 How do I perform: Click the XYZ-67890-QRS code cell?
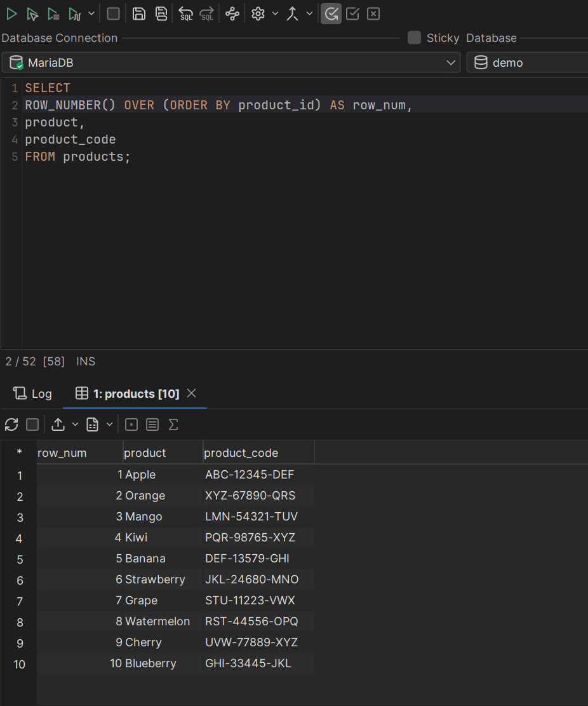tap(259, 496)
